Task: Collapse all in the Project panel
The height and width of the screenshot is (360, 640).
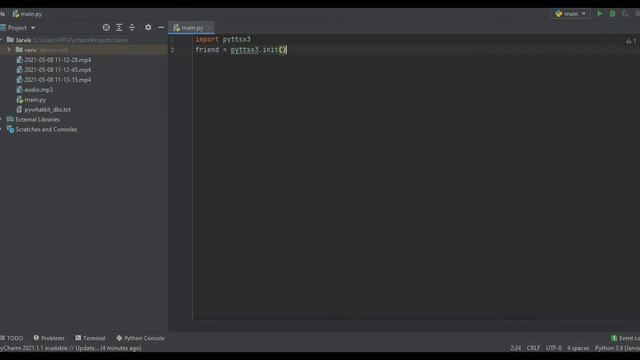Action: (132, 27)
